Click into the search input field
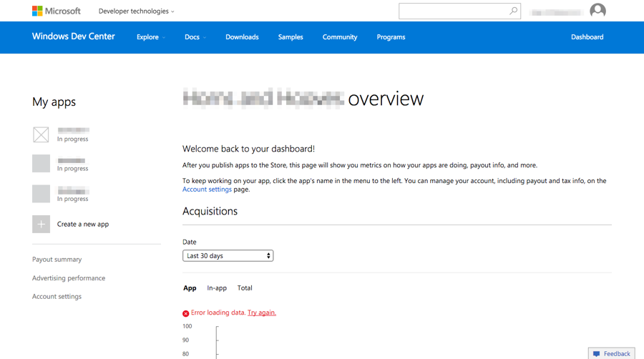Viewport: 644px width, 359px height. tap(452, 11)
